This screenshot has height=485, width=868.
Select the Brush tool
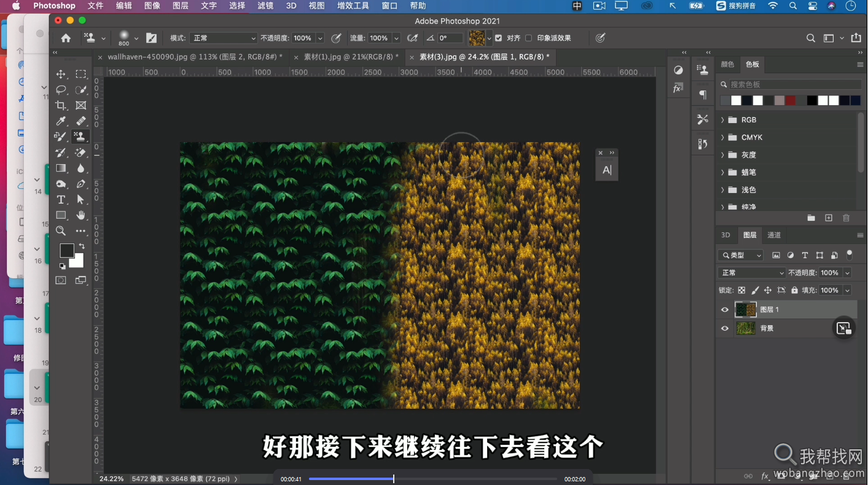61,136
